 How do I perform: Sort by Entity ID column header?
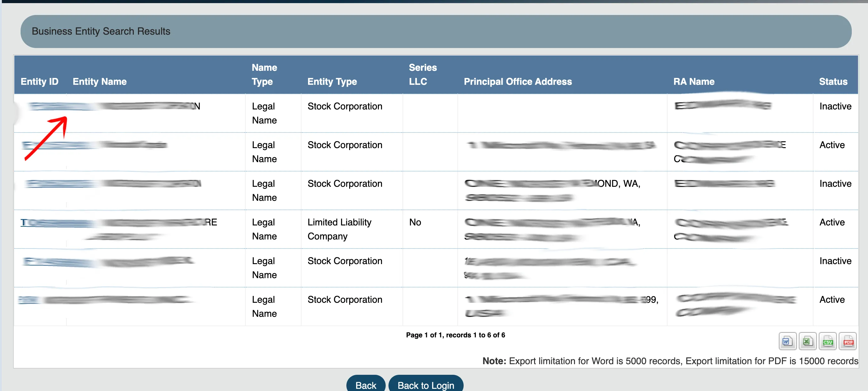coord(39,82)
